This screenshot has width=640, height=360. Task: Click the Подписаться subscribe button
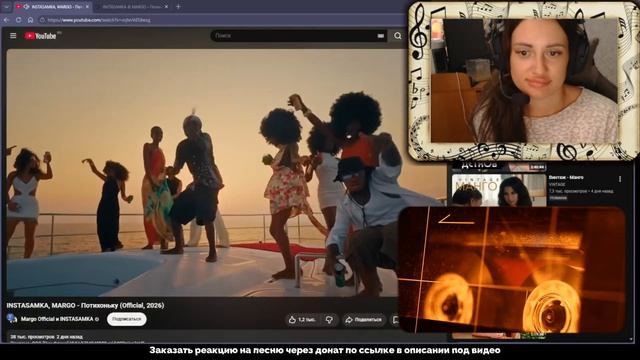[127, 319]
